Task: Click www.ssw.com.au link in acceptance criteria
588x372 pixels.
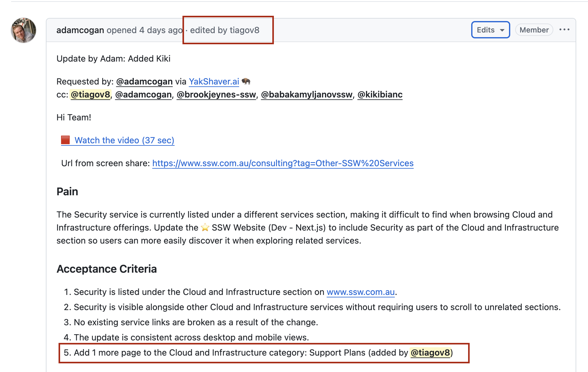Action: pyautogui.click(x=361, y=292)
